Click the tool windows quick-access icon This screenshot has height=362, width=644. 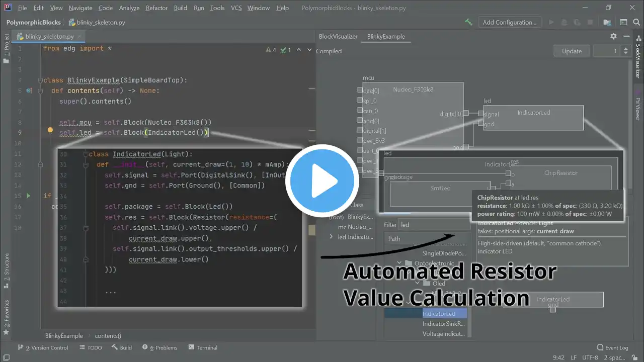pyautogui.click(x=7, y=357)
